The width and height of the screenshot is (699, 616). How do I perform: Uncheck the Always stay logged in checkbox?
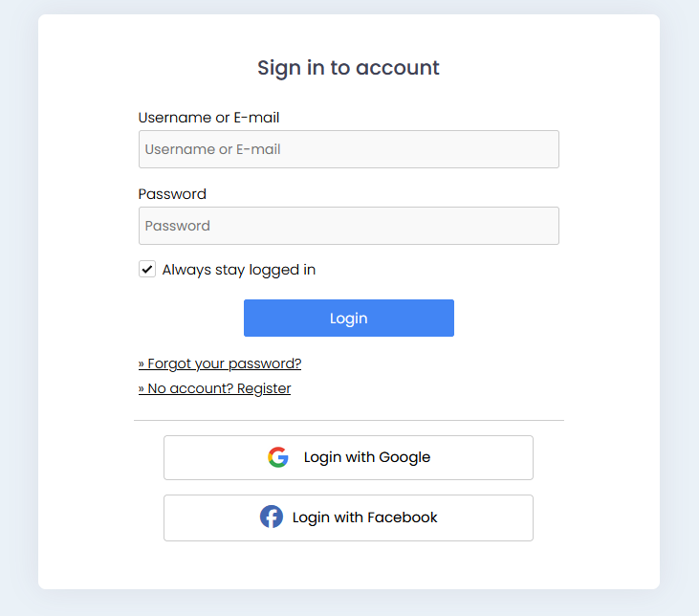pyautogui.click(x=147, y=270)
